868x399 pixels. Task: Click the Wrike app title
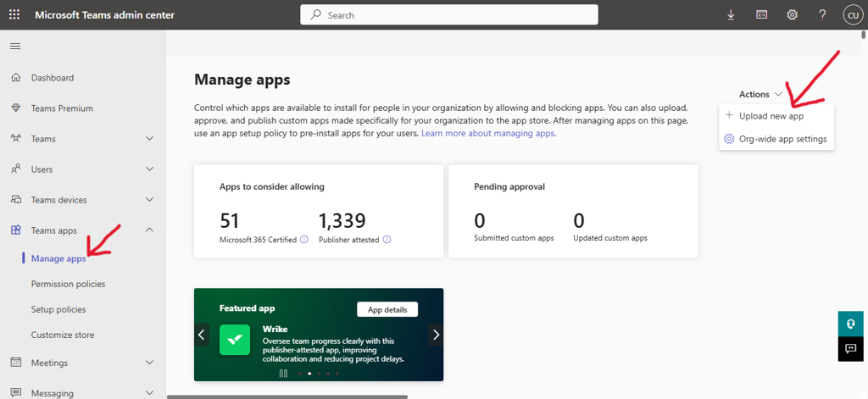point(275,330)
